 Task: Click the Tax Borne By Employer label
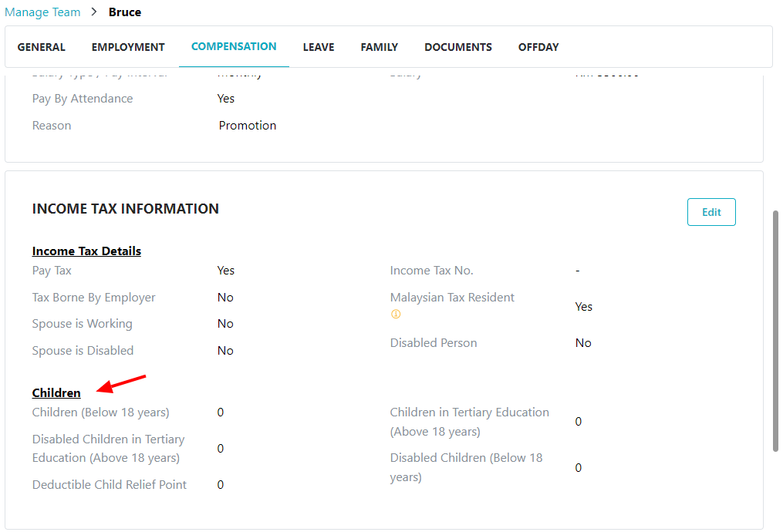(x=94, y=298)
